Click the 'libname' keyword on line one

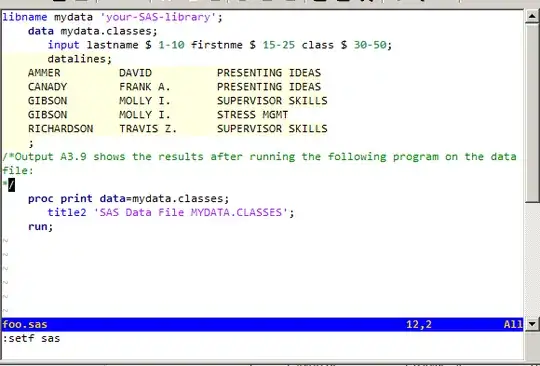pos(25,17)
